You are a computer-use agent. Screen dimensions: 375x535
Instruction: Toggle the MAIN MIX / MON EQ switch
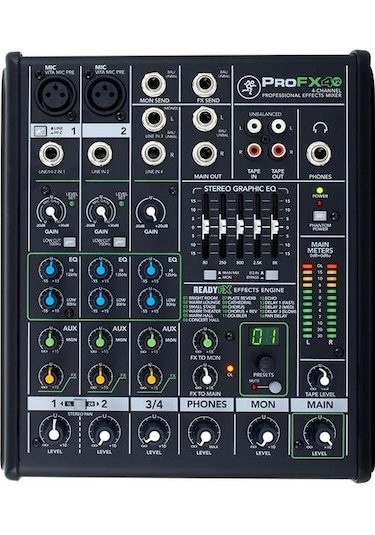[210, 275]
